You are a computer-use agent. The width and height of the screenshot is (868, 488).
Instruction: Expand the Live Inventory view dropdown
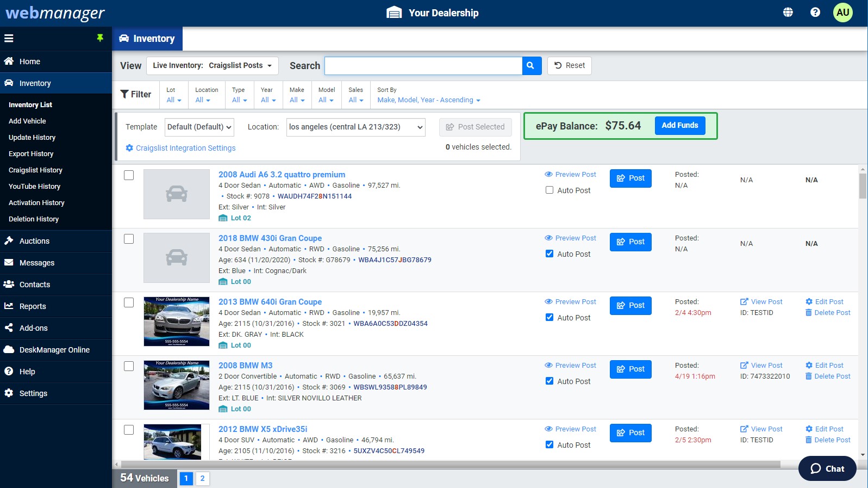tap(213, 66)
